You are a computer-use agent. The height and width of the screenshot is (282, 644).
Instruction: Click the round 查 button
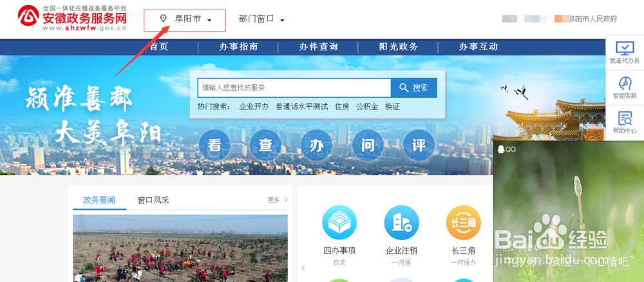click(265, 146)
